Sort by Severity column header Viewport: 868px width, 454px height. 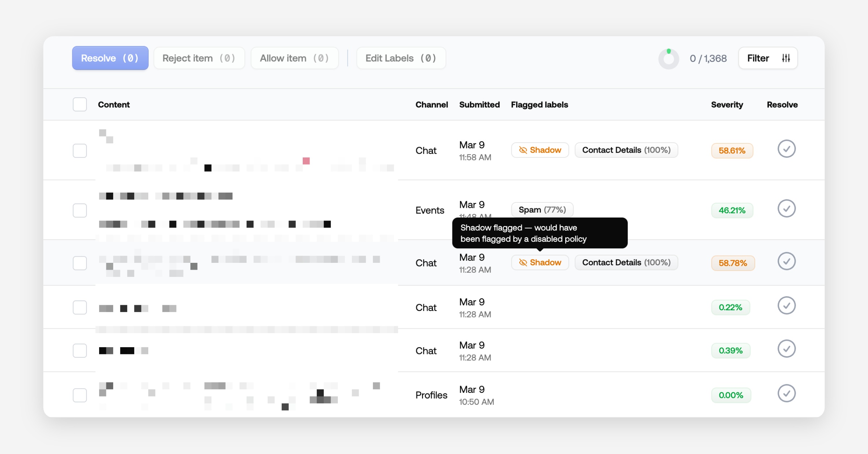point(727,105)
